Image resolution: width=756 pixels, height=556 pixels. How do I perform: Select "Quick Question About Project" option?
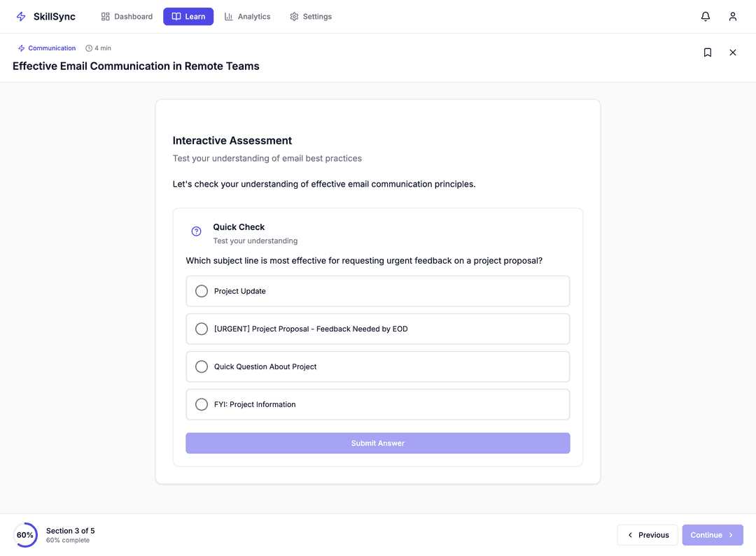(x=202, y=366)
